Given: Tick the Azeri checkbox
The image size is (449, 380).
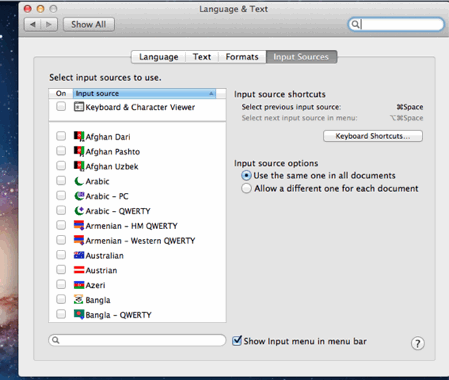Looking at the screenshot, I should coord(61,285).
